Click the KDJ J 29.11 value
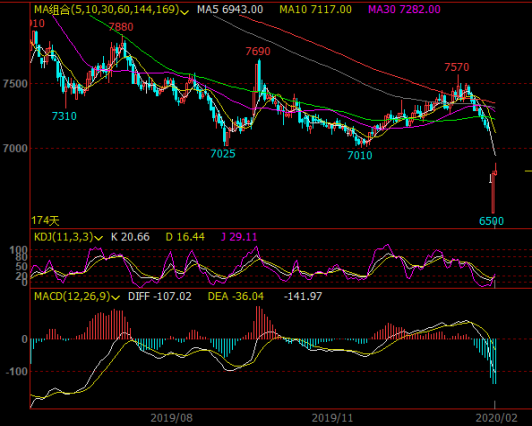Screen dimensions: 532x426 (x=239, y=237)
